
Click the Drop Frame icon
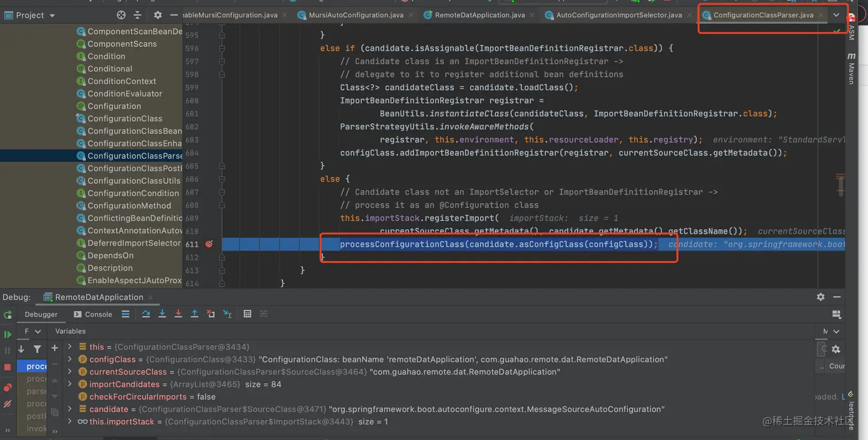[x=211, y=314]
